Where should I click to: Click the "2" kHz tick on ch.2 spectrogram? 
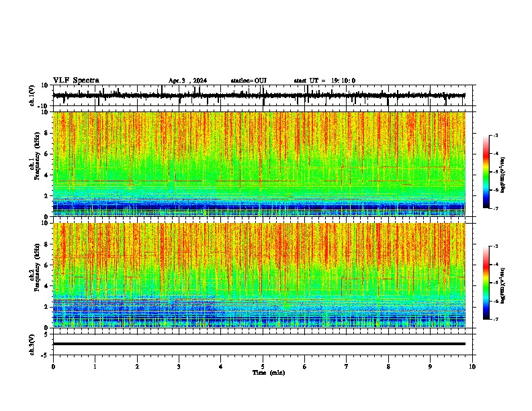coord(47,307)
